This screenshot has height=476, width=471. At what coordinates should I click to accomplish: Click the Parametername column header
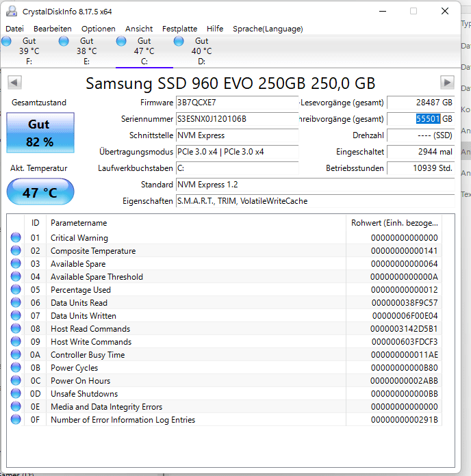(196, 223)
